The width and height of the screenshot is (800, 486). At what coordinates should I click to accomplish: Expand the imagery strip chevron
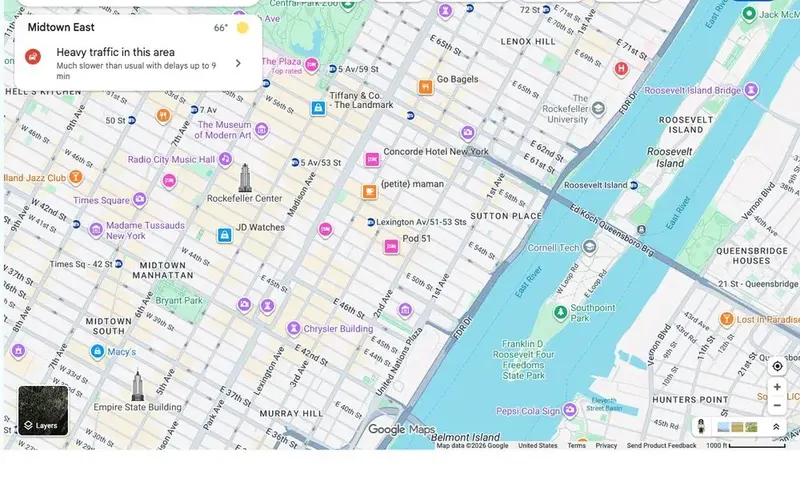coord(776,427)
